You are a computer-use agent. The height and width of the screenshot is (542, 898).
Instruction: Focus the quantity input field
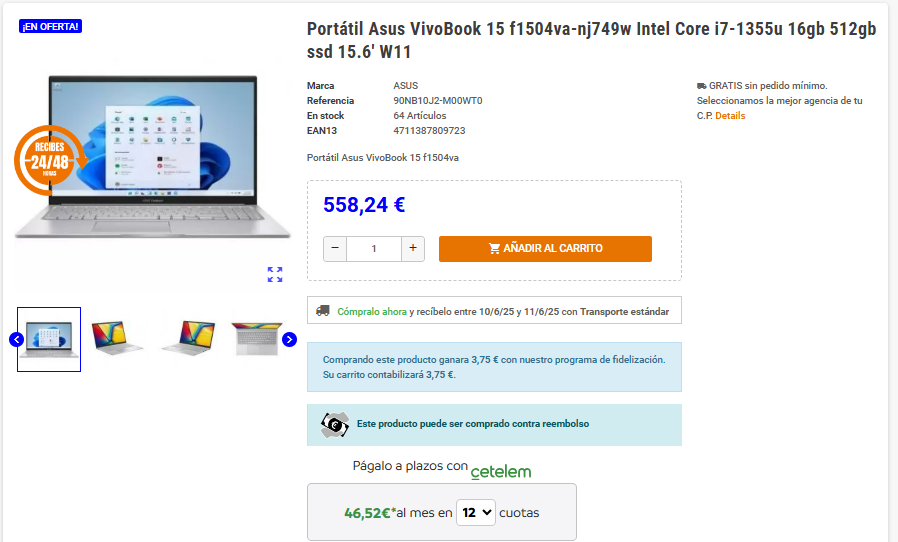click(374, 249)
